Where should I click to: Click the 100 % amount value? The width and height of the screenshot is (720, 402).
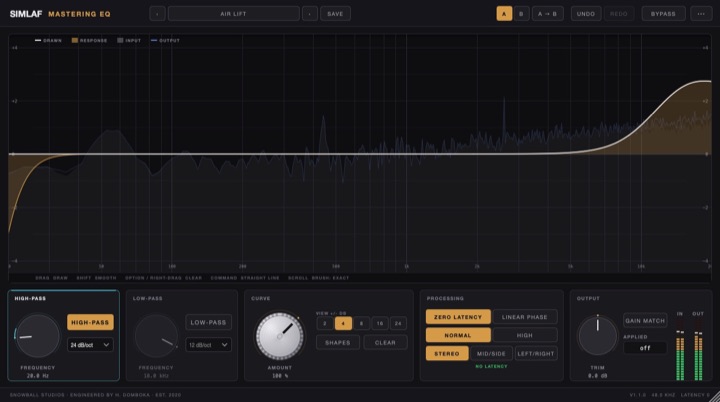tap(279, 376)
